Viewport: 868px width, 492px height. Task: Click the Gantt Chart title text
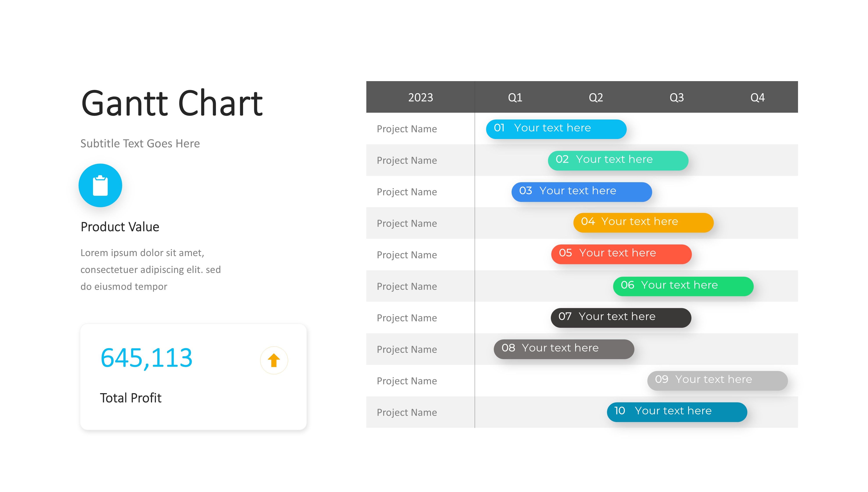(172, 103)
